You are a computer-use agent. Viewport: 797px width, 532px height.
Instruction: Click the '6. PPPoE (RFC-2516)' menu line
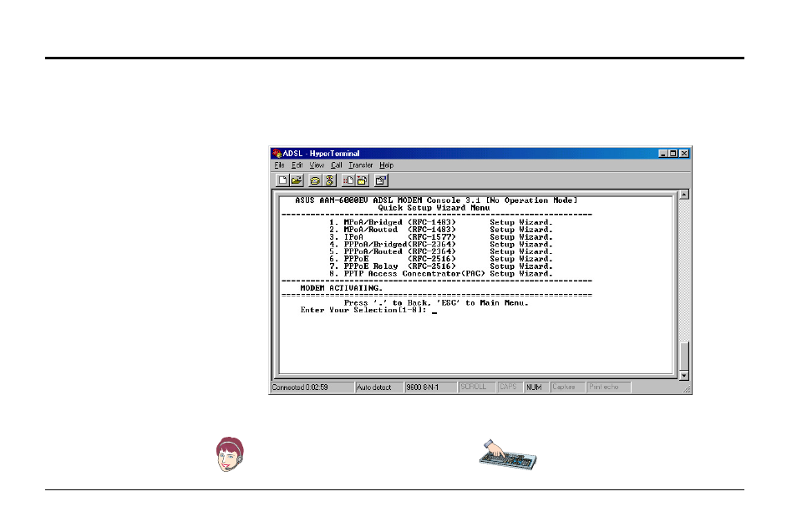(440, 259)
